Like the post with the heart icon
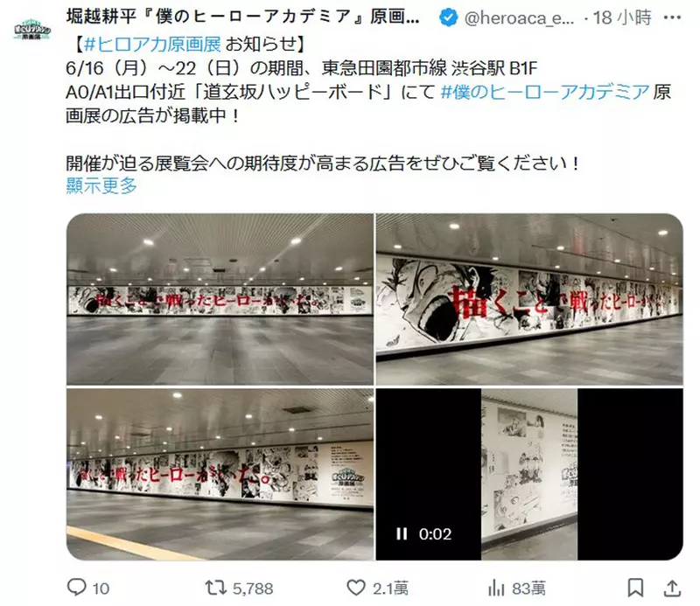This screenshot has width=700, height=606. click(x=356, y=588)
